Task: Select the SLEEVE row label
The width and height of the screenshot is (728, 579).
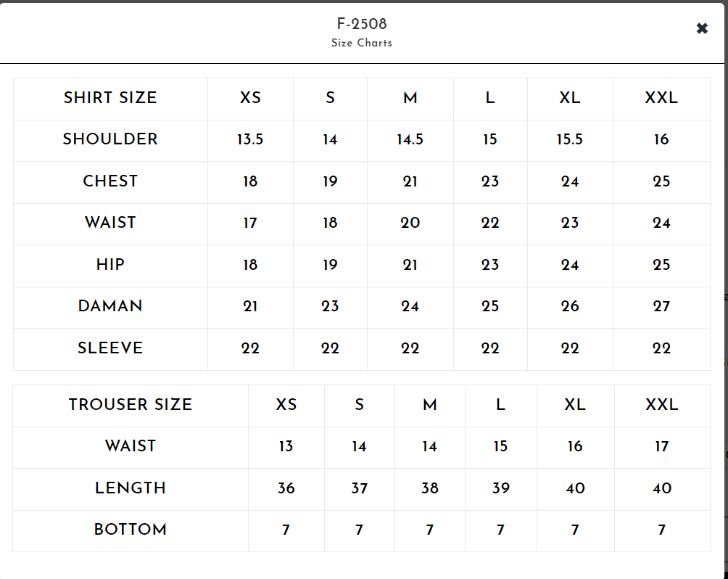Action: tap(110, 348)
